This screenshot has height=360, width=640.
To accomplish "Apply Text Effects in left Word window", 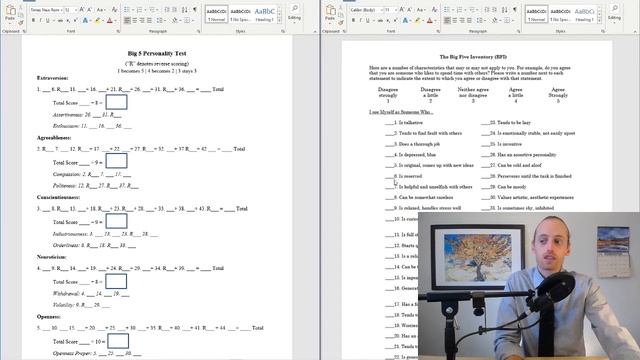I will point(86,20).
